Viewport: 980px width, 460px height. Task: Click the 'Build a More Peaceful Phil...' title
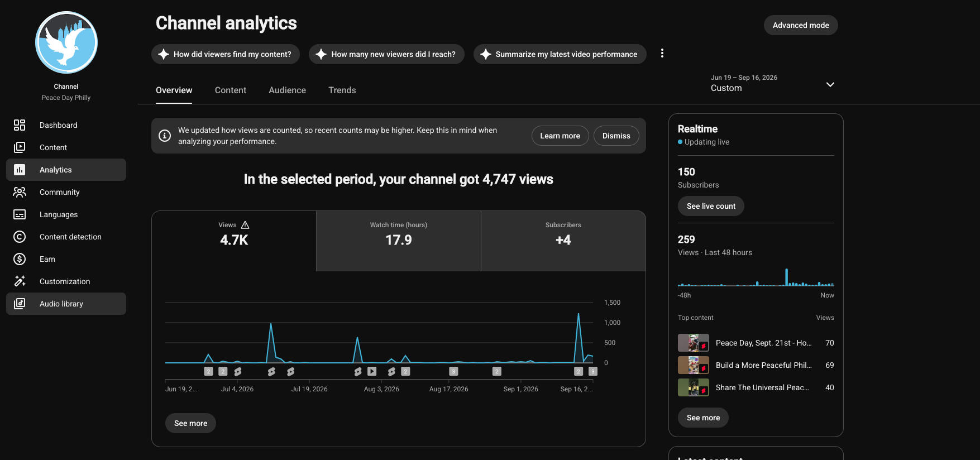(764, 365)
